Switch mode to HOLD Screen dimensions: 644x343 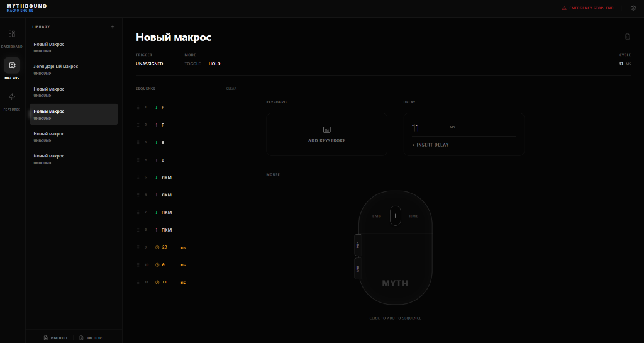(214, 64)
